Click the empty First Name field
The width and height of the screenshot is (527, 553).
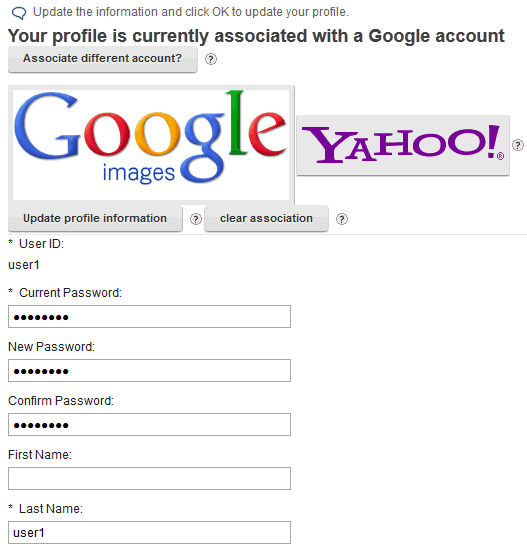pos(150,479)
